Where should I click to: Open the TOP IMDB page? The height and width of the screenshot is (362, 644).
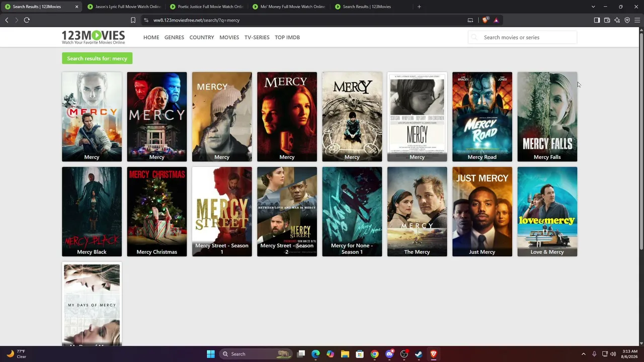[x=287, y=37]
